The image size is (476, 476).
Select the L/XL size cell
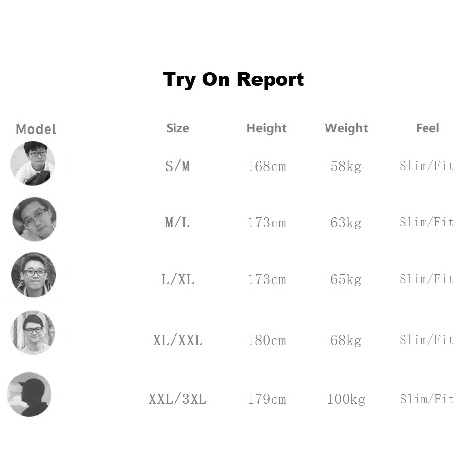[177, 280]
